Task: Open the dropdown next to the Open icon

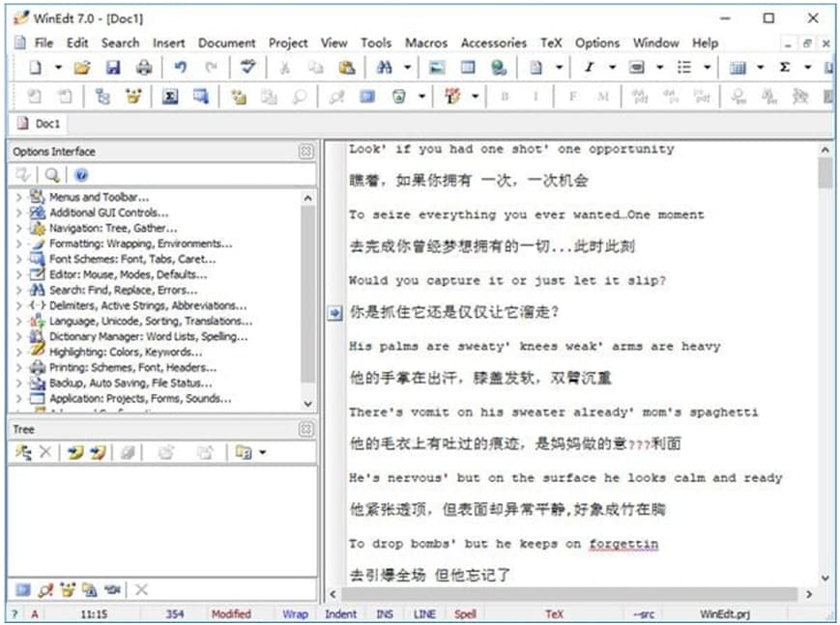Action: pos(58,67)
